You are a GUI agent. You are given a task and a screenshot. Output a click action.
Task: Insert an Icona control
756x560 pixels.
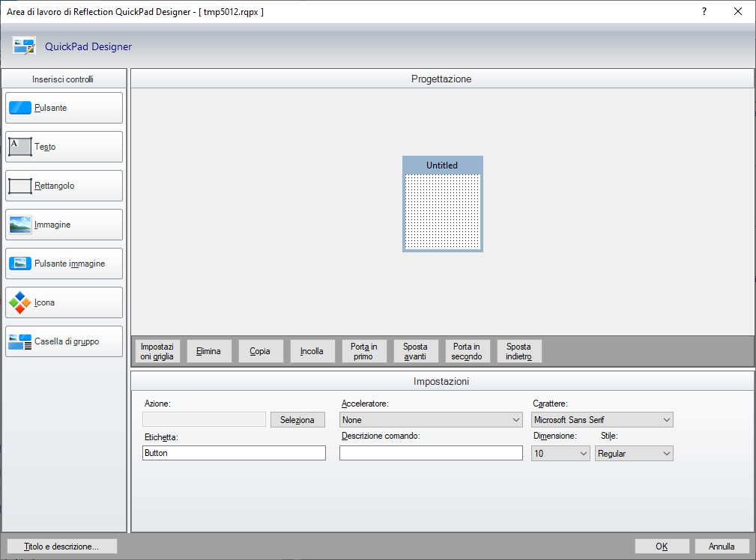[x=64, y=302]
